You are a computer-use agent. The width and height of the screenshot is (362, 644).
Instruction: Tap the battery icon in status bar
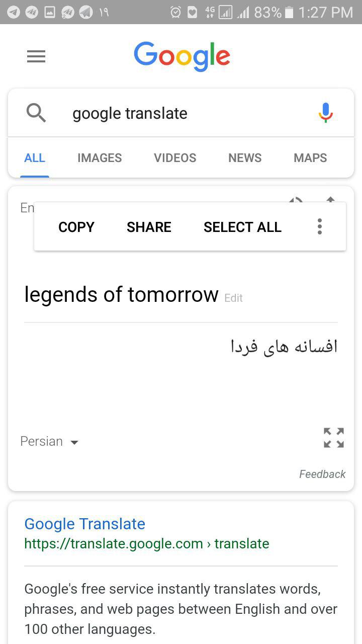click(x=289, y=12)
